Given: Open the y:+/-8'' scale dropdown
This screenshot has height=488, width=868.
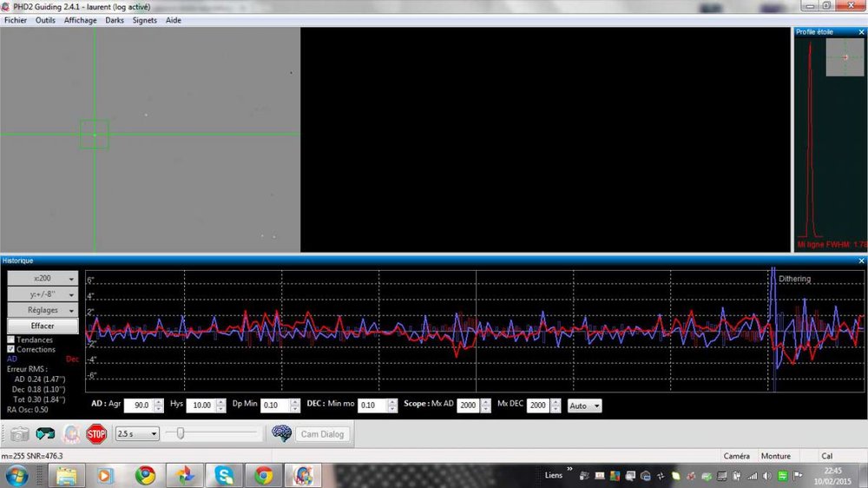Looking at the screenshot, I should [43, 294].
